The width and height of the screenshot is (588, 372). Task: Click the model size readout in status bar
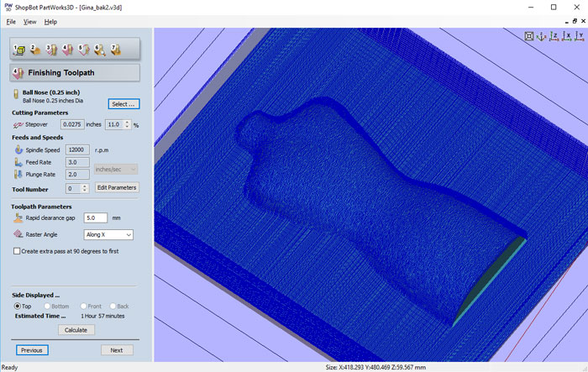click(x=375, y=368)
